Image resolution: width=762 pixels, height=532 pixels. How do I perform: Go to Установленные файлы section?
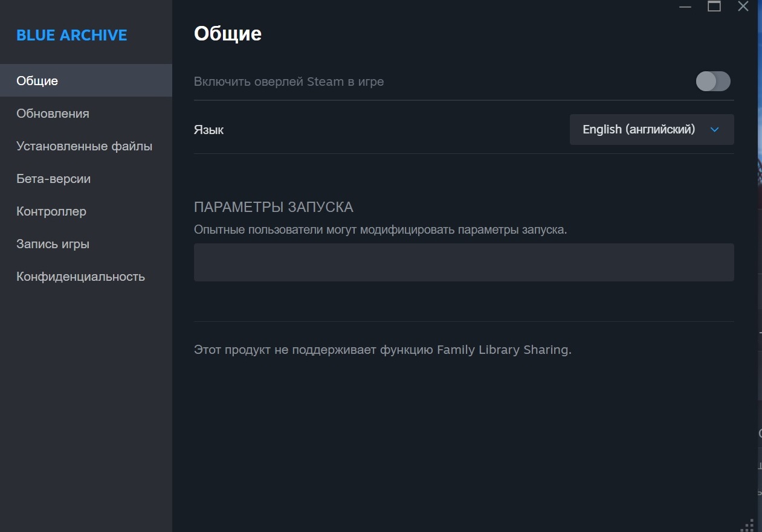pyautogui.click(x=86, y=146)
